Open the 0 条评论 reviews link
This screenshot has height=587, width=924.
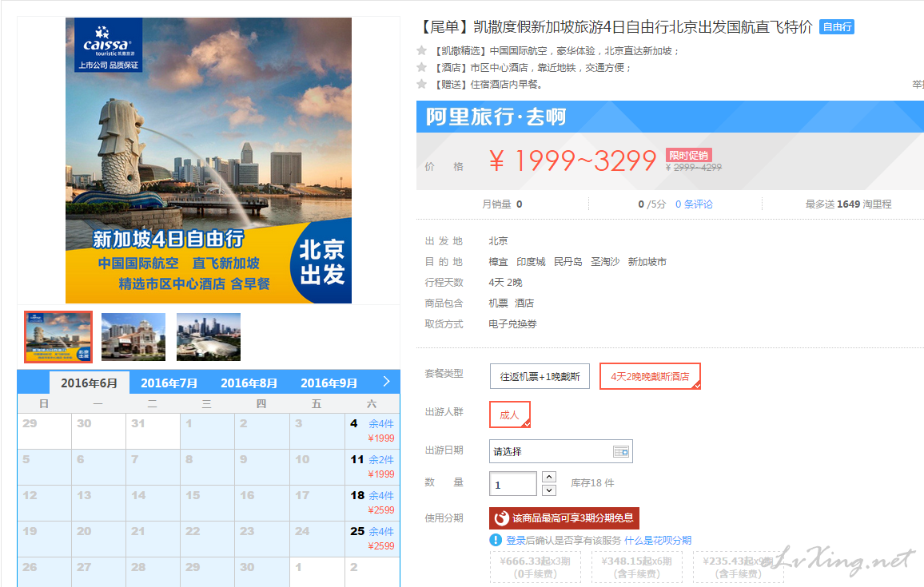(x=694, y=204)
